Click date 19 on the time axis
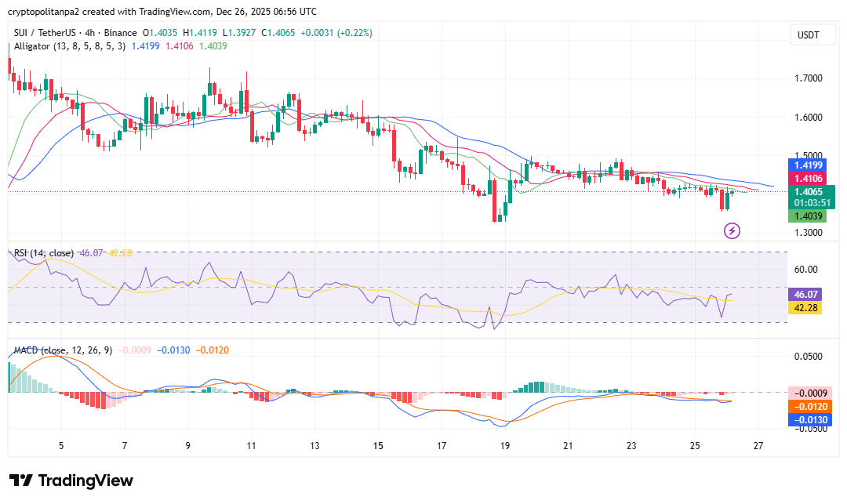 pos(504,445)
